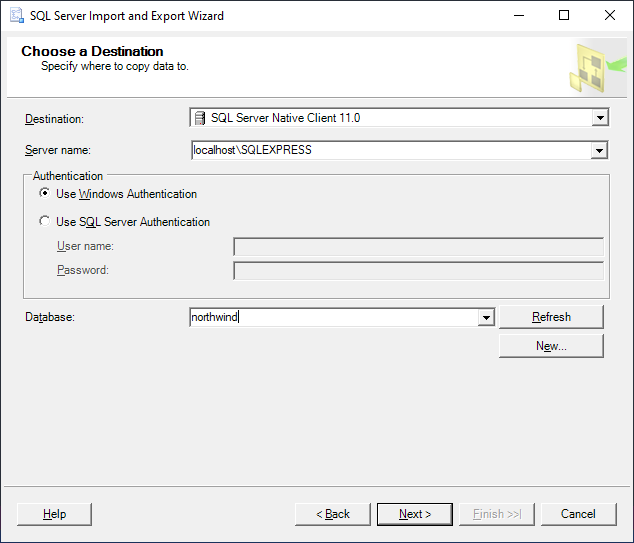The height and width of the screenshot is (543, 634).
Task: Expand the Server name dropdown arrow
Action: 599,150
